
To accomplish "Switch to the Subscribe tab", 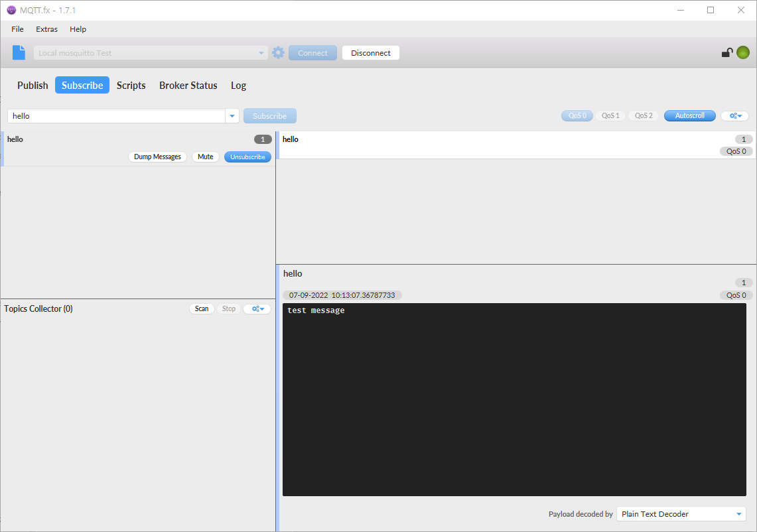I will 82,86.
